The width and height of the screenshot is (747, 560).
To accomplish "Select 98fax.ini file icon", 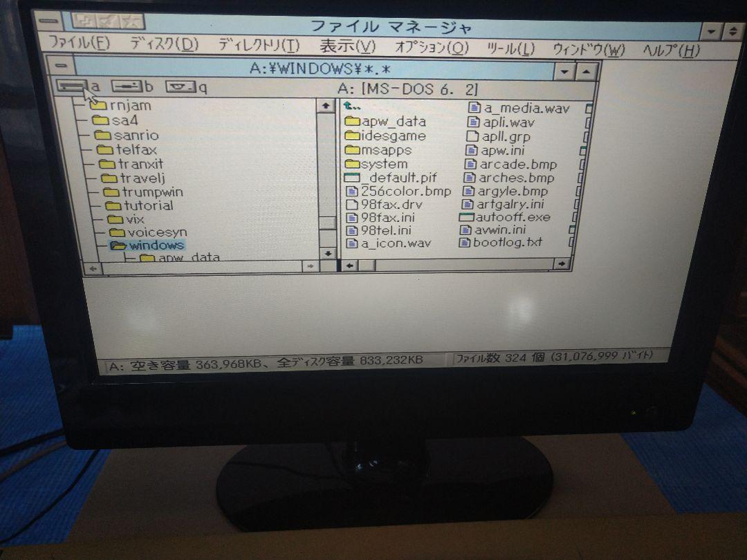I will click(351, 218).
